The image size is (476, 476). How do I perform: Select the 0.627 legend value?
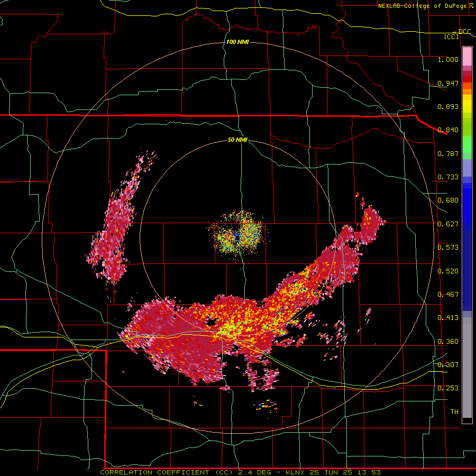click(448, 224)
